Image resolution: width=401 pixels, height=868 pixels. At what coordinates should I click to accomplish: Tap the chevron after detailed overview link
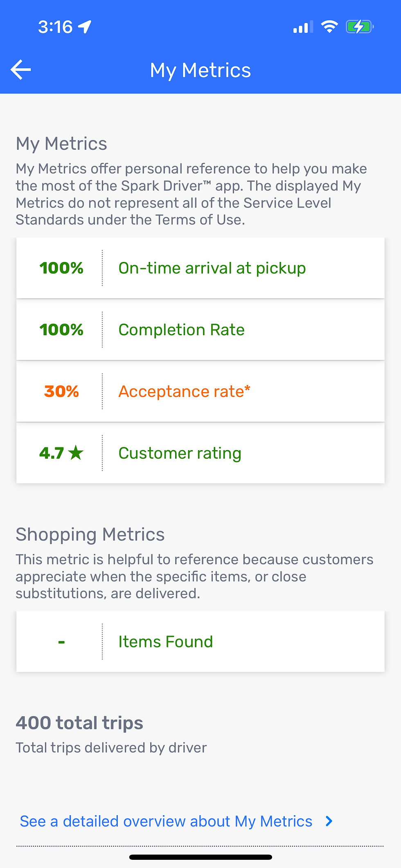[329, 821]
